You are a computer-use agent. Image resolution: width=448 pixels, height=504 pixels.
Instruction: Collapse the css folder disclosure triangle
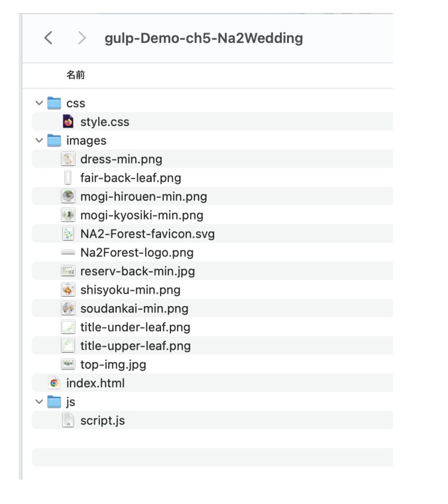[39, 103]
